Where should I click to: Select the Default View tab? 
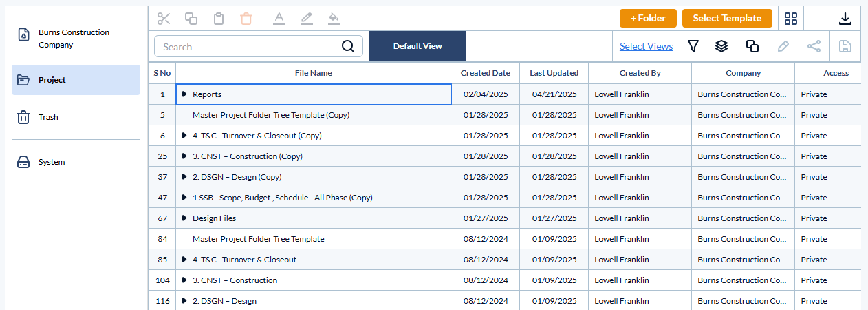(x=417, y=46)
